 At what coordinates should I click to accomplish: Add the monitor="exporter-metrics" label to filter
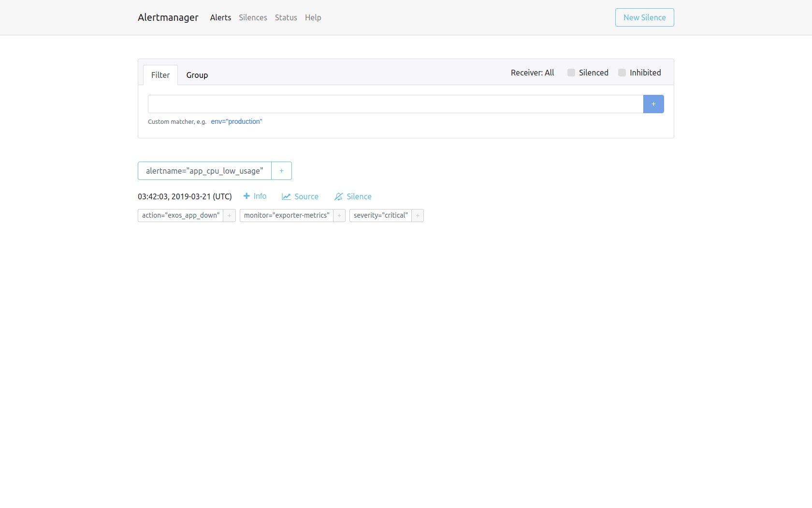(x=339, y=215)
